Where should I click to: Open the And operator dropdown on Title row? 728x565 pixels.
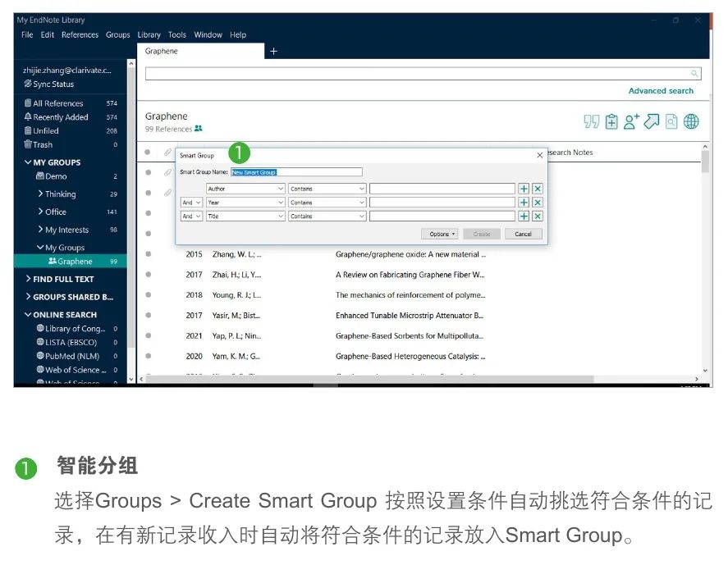click(191, 216)
